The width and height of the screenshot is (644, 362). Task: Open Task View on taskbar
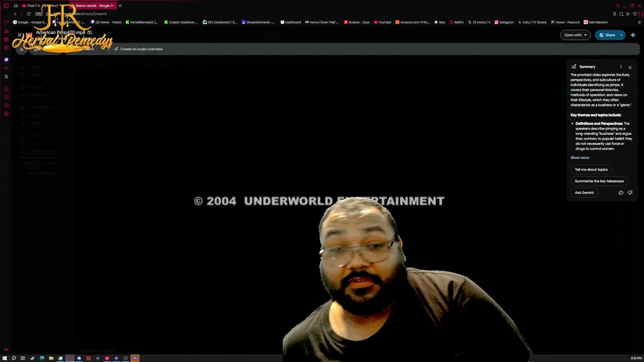[23, 358]
